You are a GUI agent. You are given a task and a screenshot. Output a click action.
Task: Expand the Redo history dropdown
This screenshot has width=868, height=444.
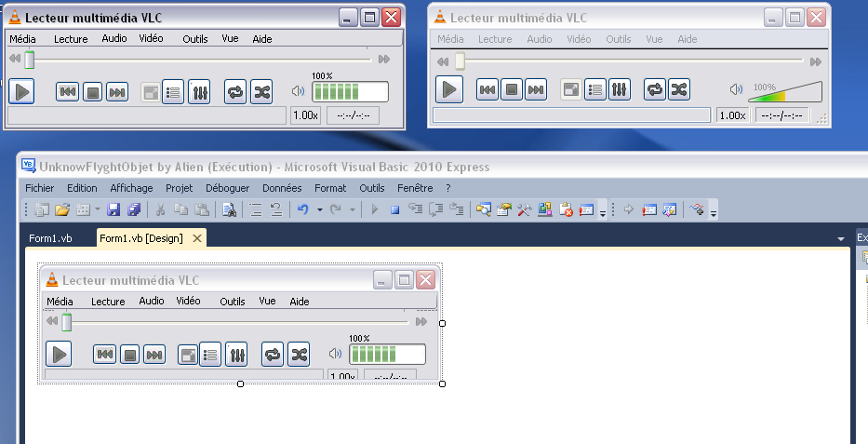tap(352, 209)
